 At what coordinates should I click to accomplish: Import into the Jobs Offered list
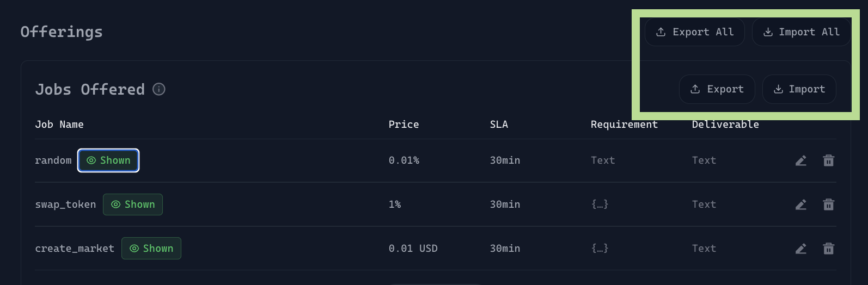pyautogui.click(x=799, y=89)
